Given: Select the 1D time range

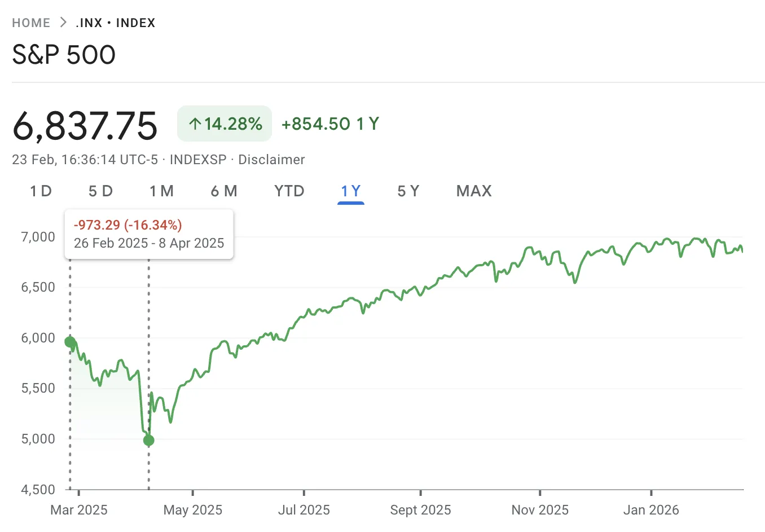Looking at the screenshot, I should 40,191.
